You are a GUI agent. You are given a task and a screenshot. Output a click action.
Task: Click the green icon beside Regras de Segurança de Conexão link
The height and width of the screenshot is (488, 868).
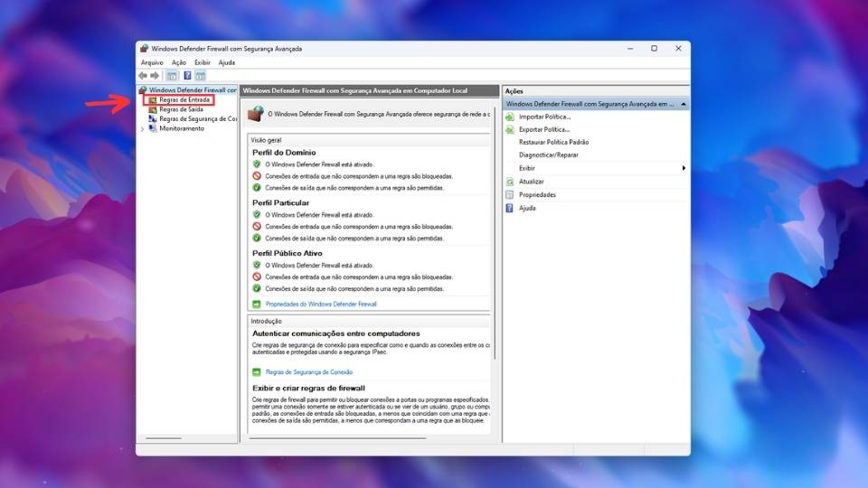tap(256, 372)
